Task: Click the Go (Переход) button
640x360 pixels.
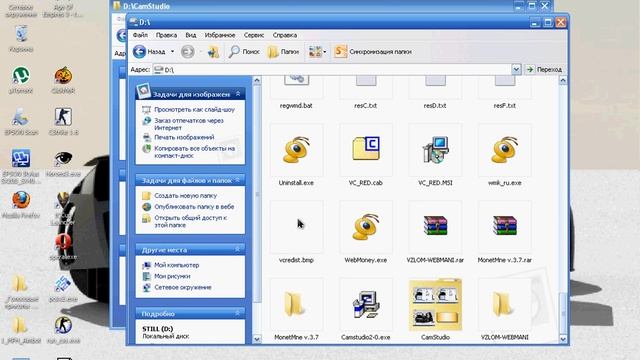Action: [x=544, y=69]
